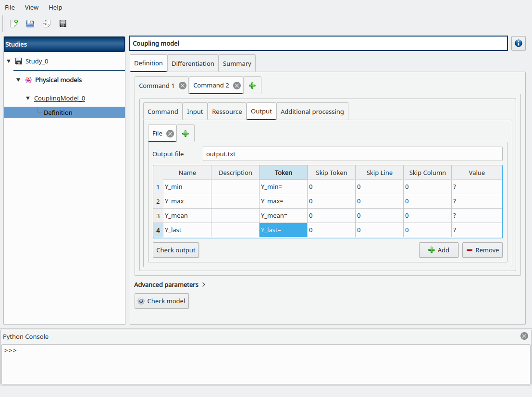
Task: Expand the Advanced parameters section
Action: point(170,285)
